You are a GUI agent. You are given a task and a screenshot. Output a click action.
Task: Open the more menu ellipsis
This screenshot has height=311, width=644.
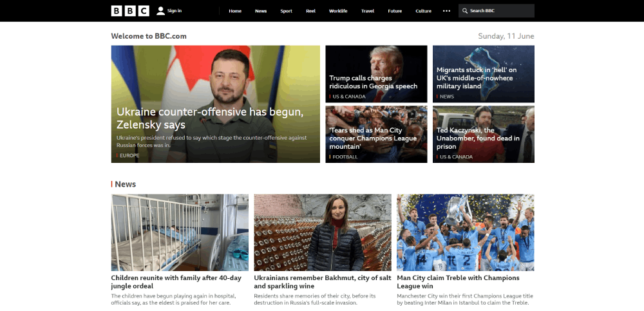(x=446, y=11)
